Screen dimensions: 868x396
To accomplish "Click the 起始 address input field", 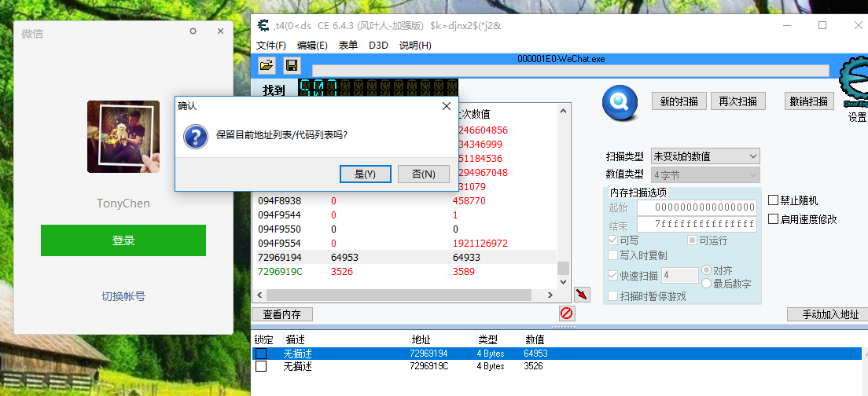I will tap(697, 208).
